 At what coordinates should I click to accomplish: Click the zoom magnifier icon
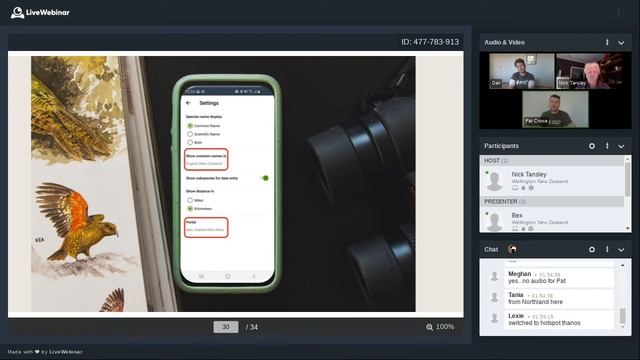click(429, 327)
